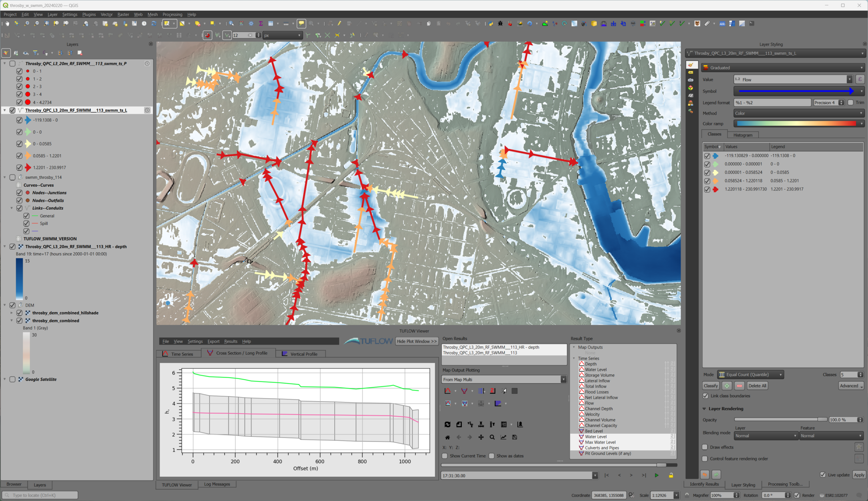This screenshot has width=868, height=501.
Task: Activate the Filter Legend funnel icon
Action: pos(36,53)
